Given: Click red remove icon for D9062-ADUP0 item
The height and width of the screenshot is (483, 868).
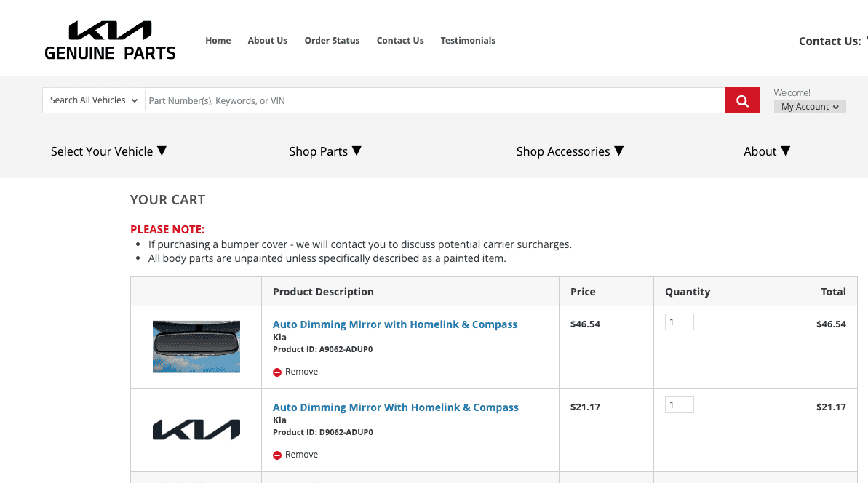Looking at the screenshot, I should [277, 455].
